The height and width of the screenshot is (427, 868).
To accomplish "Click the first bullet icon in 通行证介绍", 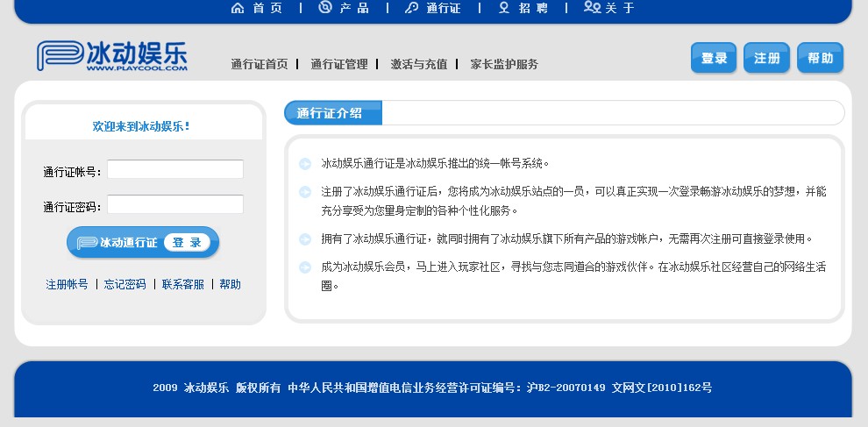I will click(x=305, y=164).
